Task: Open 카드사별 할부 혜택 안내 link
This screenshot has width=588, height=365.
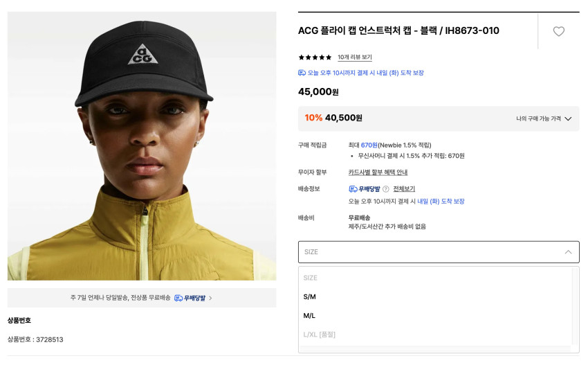Action: (x=378, y=172)
